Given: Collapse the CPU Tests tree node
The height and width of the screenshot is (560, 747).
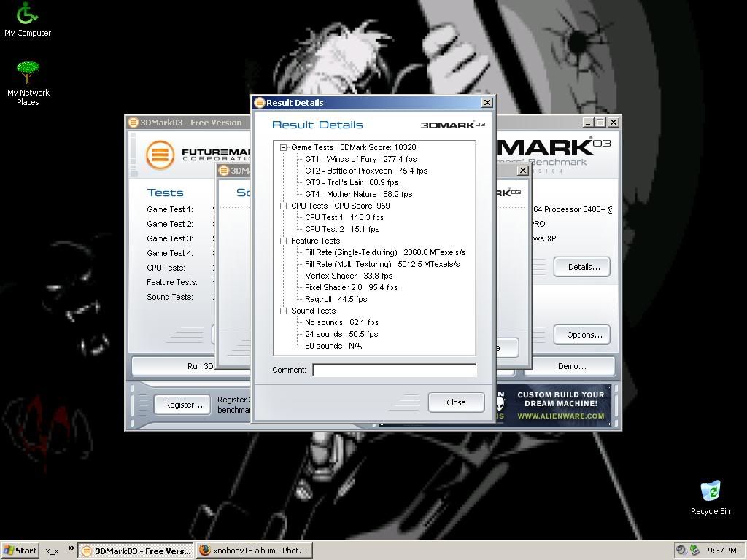Looking at the screenshot, I should pos(284,206).
